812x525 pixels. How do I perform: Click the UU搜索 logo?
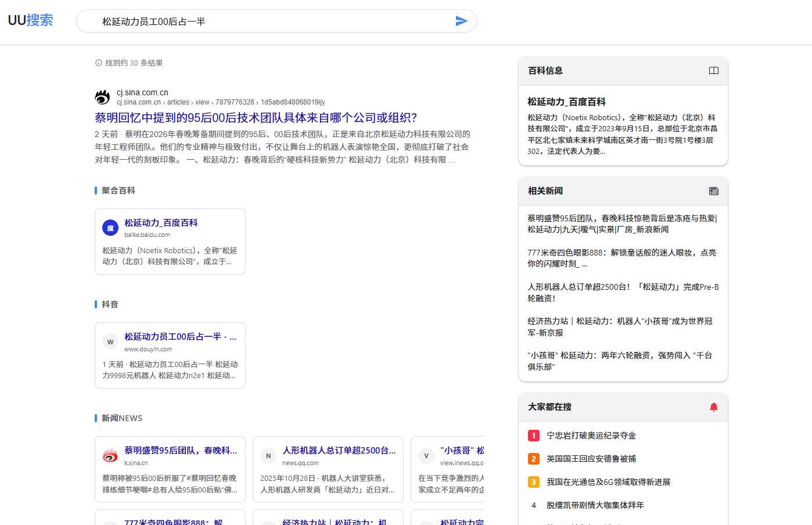click(31, 20)
